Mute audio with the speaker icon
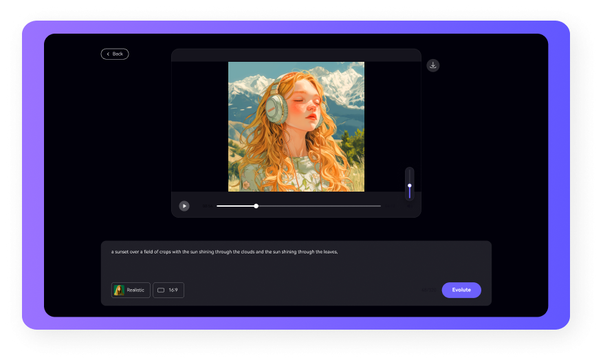The height and width of the screenshot is (364, 603). click(410, 205)
